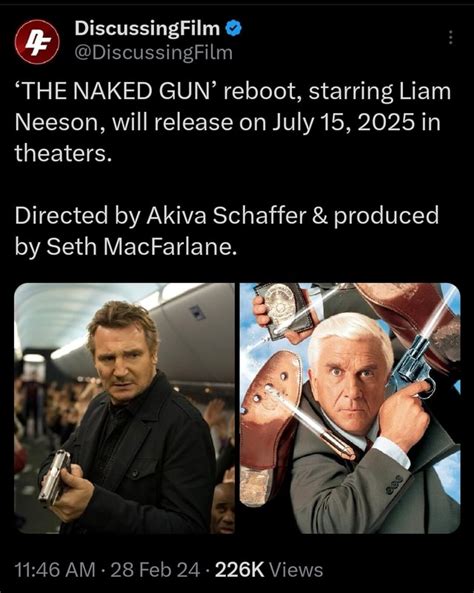Screen dimensions: 474x593
Task: Click the 'THE NAKED GUN' title text
Action: [115, 92]
